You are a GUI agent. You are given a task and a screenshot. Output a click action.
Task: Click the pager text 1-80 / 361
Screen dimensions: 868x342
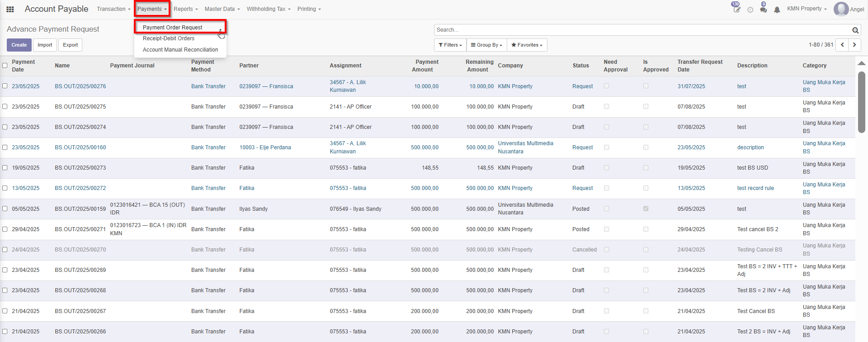[821, 45]
